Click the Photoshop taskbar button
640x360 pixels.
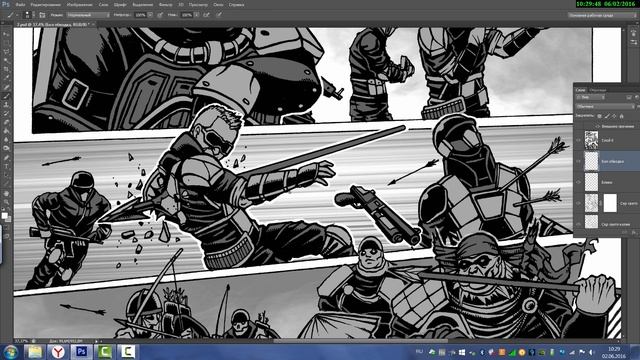tap(81, 351)
